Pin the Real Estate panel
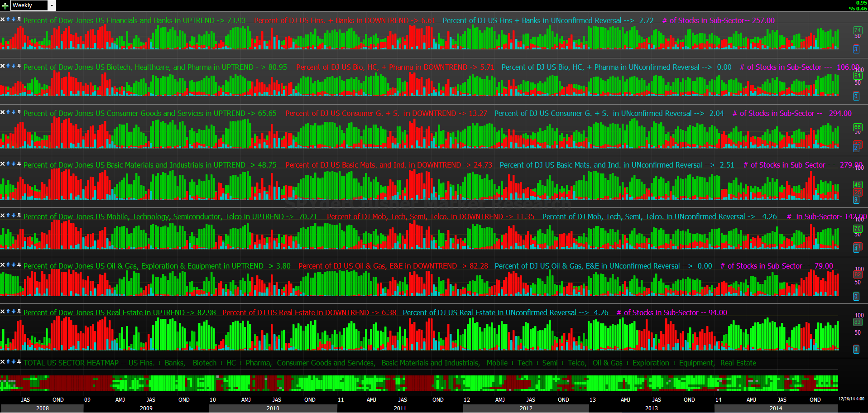The height and width of the screenshot is (413, 868). tap(19, 312)
